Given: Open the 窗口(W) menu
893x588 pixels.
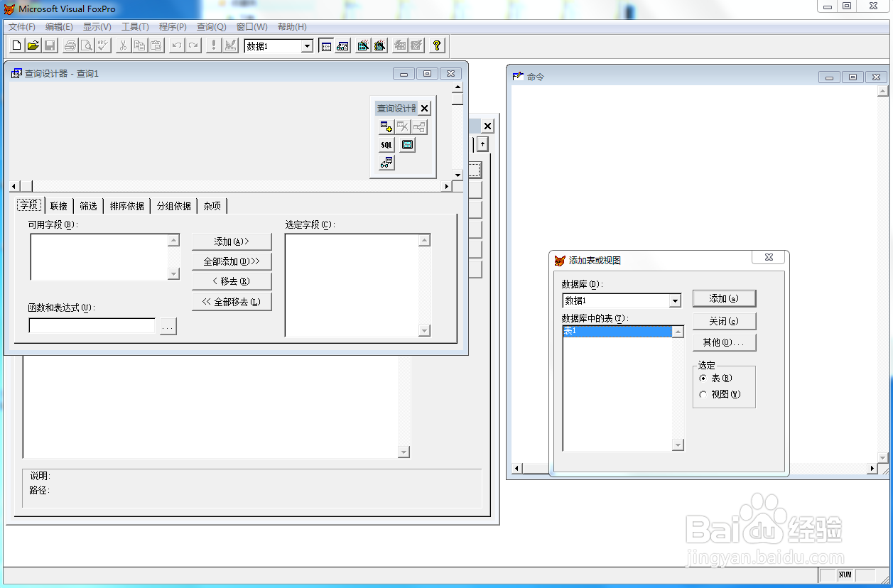Looking at the screenshot, I should tap(252, 27).
